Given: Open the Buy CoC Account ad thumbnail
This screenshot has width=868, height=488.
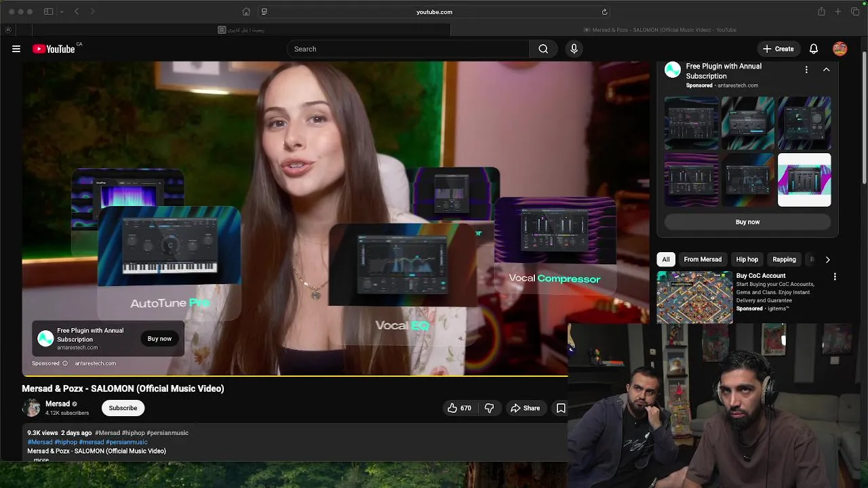Looking at the screenshot, I should click(694, 298).
